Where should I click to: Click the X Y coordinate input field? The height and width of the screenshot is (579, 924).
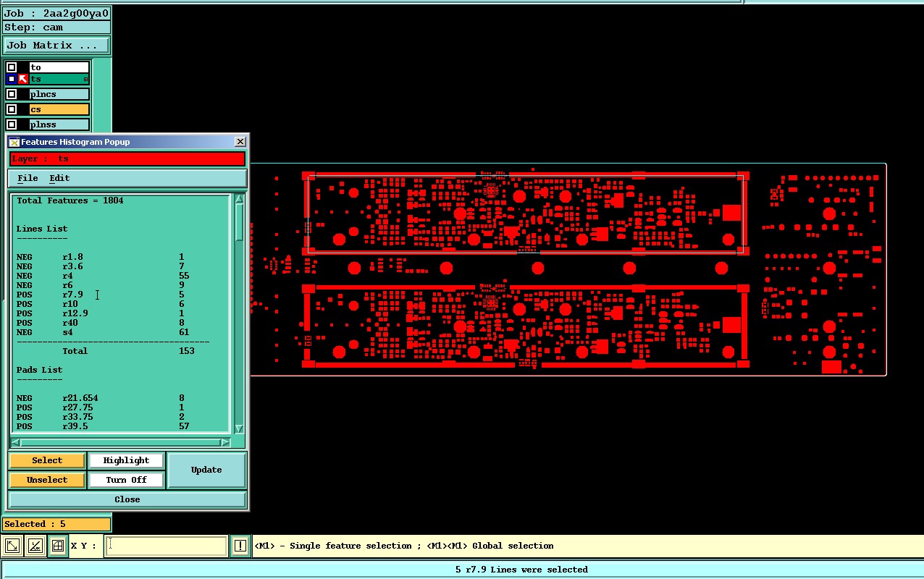[166, 546]
